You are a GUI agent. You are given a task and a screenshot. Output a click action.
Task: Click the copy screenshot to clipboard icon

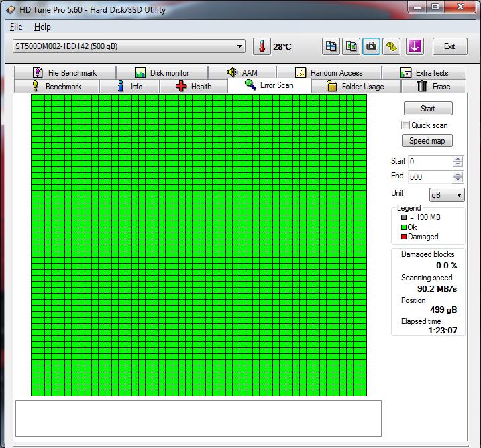[x=351, y=46]
